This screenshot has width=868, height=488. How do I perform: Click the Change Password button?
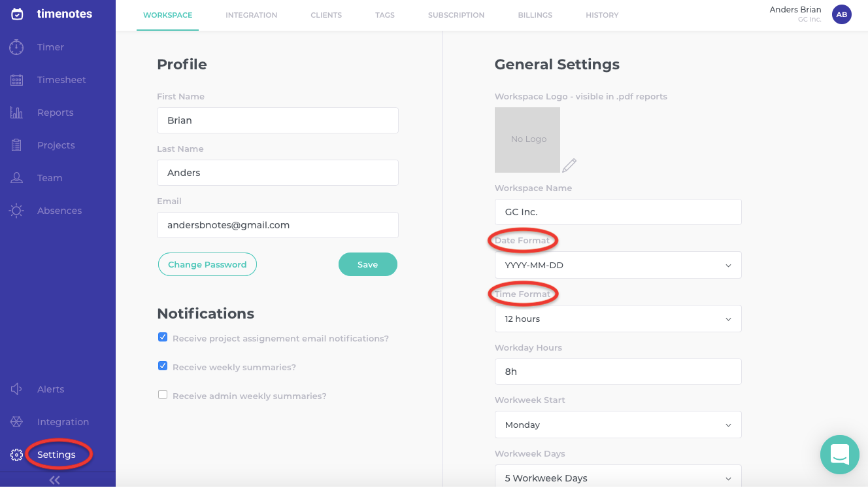pos(207,265)
